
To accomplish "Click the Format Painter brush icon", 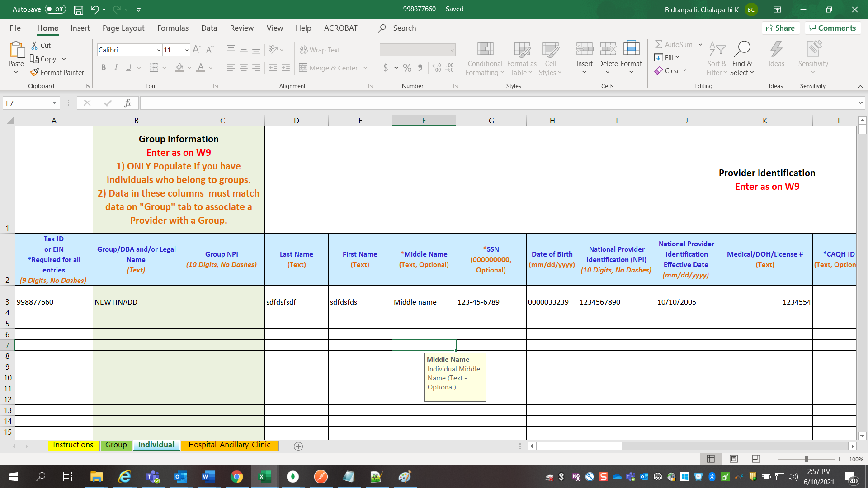I will (x=34, y=72).
